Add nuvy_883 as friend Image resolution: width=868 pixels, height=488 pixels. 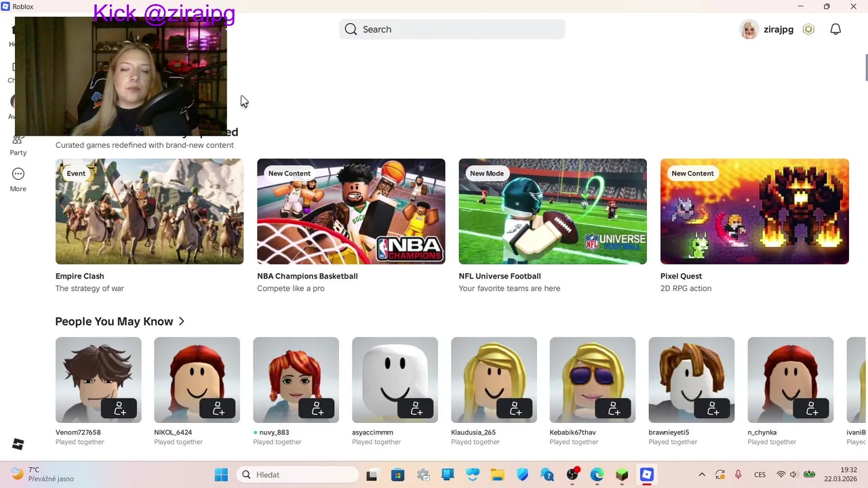tap(317, 409)
